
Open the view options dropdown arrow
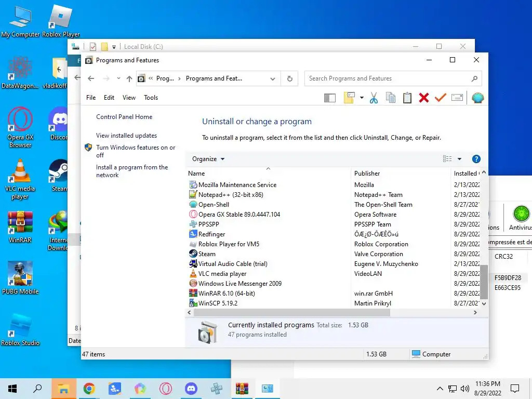coord(459,159)
